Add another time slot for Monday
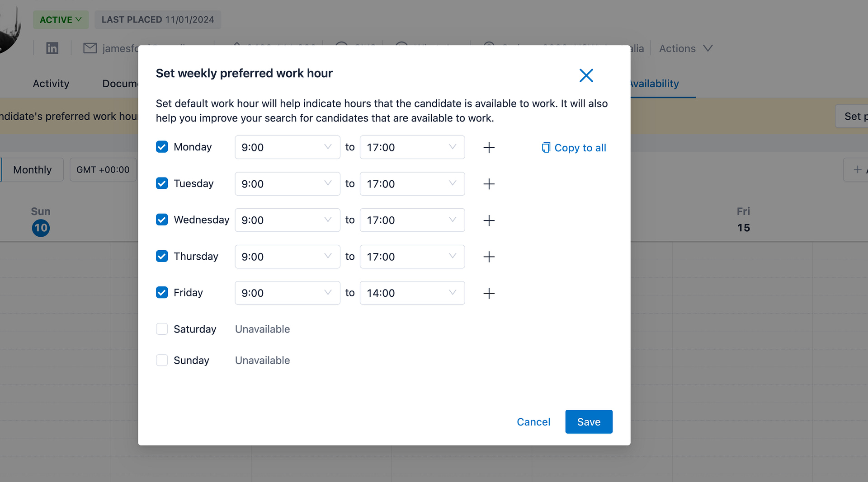 489,147
